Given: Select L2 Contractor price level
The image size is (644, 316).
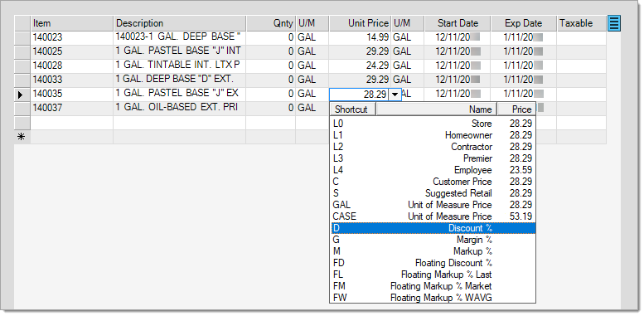Looking at the screenshot, I should point(433,147).
